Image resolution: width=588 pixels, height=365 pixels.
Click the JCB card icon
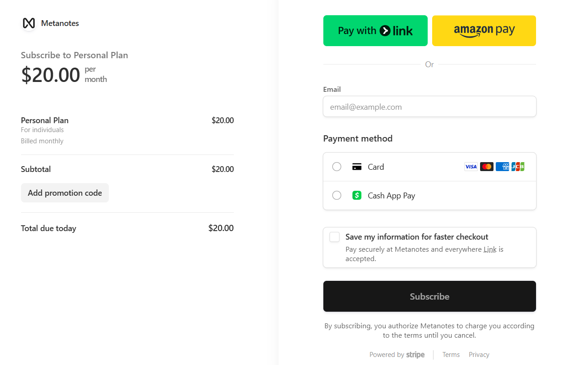point(518,167)
